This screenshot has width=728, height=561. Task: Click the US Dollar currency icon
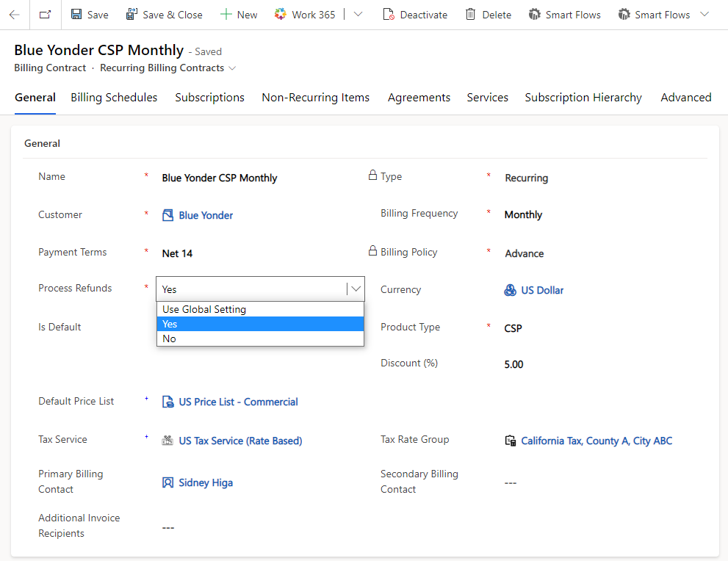pos(511,291)
